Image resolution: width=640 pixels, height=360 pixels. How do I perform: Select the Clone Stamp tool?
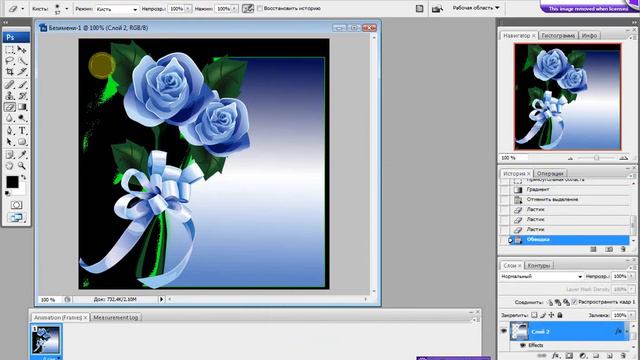point(10,96)
